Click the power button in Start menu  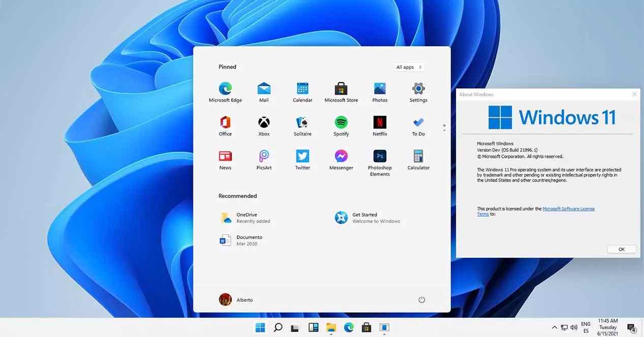pyautogui.click(x=422, y=300)
